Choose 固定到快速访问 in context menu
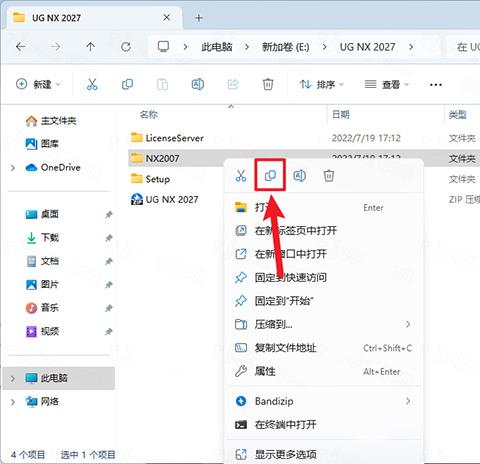This screenshot has height=464, width=480. pyautogui.click(x=324, y=277)
